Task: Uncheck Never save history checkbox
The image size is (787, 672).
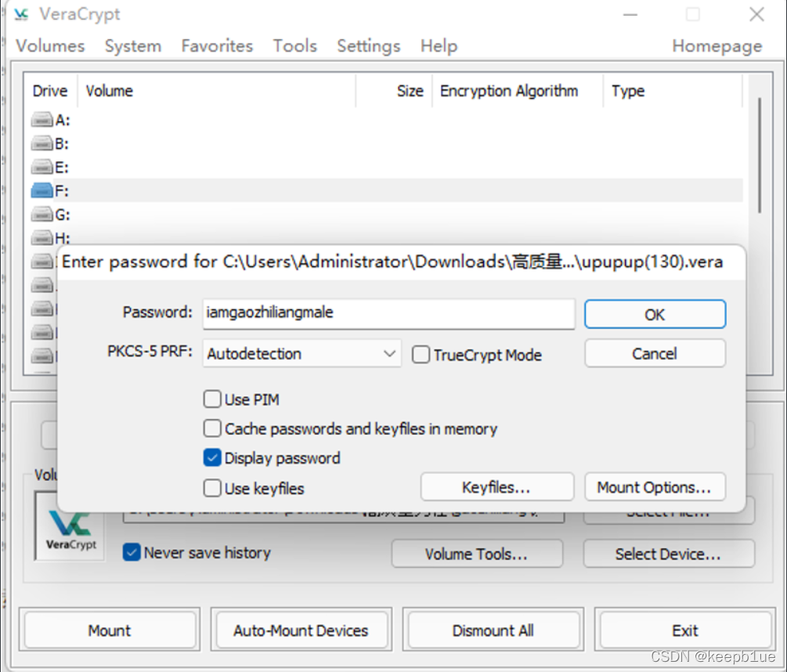Action: (x=132, y=552)
